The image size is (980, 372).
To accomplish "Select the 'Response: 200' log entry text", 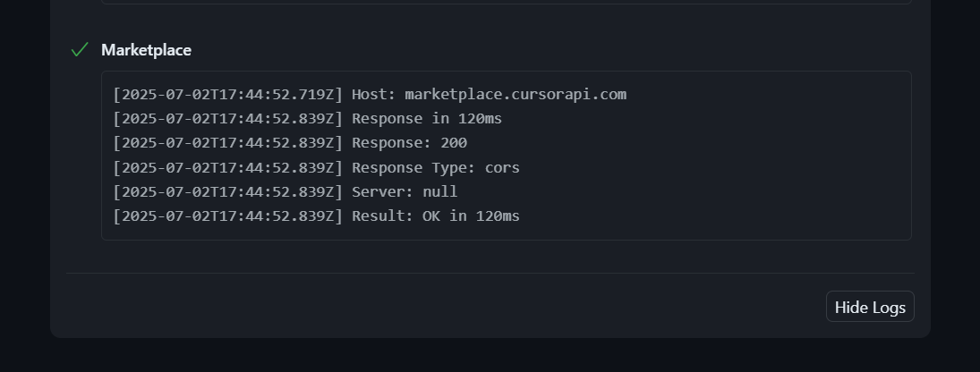I will pos(409,143).
